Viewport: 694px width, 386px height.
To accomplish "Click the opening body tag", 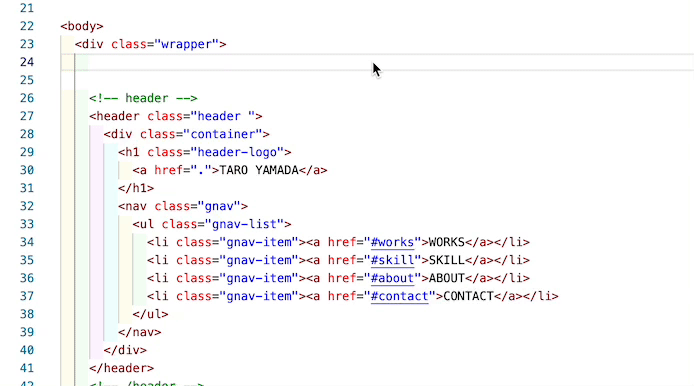I will (x=82, y=26).
